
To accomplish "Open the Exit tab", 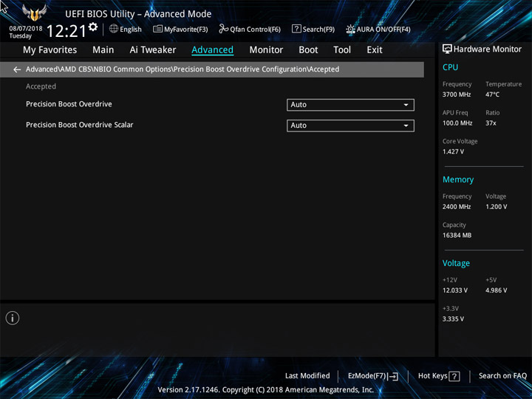I will 375,50.
